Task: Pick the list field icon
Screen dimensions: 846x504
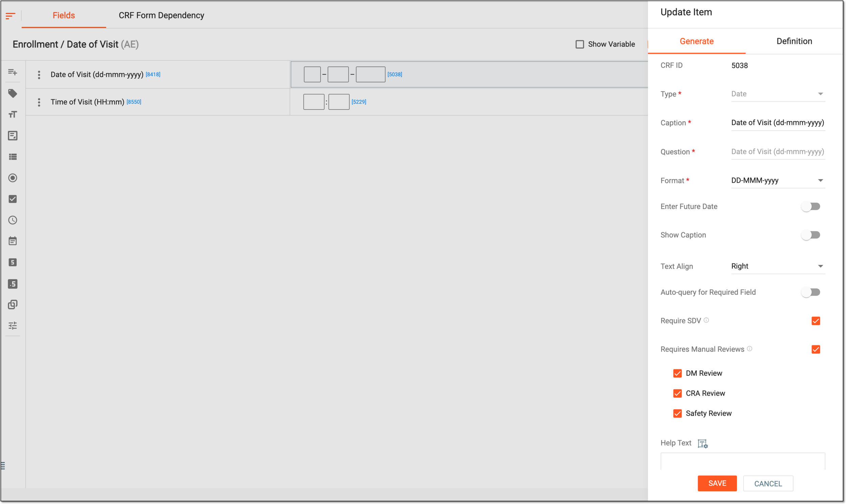Action: (13, 157)
